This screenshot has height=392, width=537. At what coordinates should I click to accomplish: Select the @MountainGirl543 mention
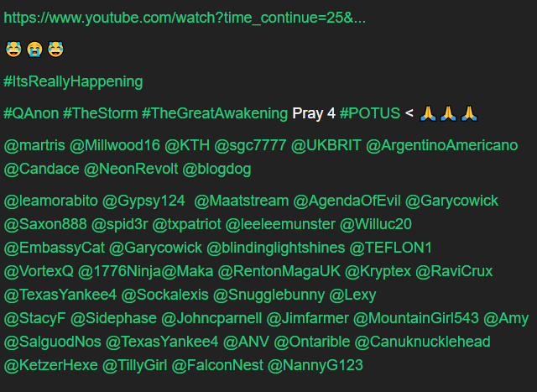point(416,318)
